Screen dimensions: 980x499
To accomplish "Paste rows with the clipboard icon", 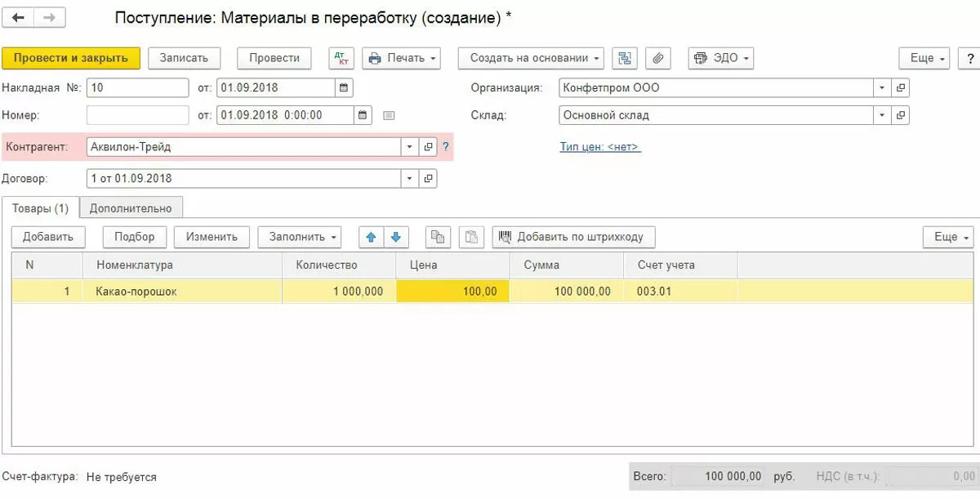I will pos(471,237).
